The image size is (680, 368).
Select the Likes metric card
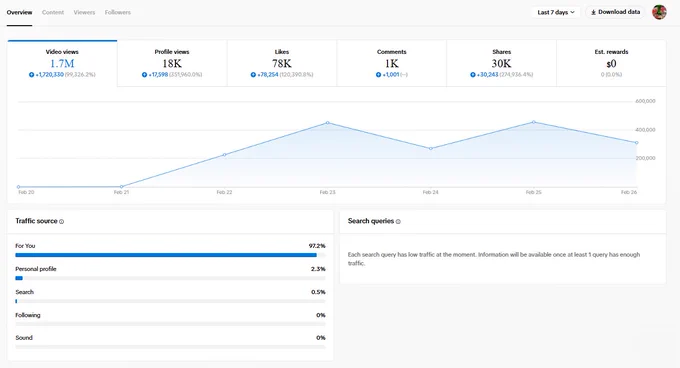tap(281, 63)
